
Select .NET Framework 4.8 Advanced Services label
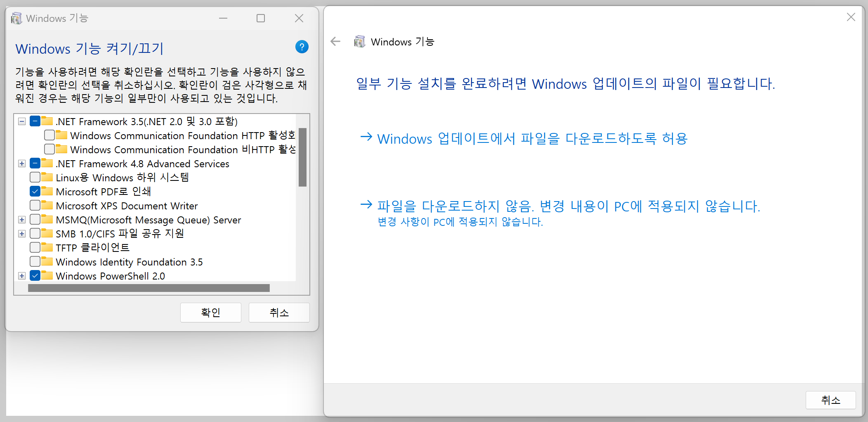pos(143,164)
